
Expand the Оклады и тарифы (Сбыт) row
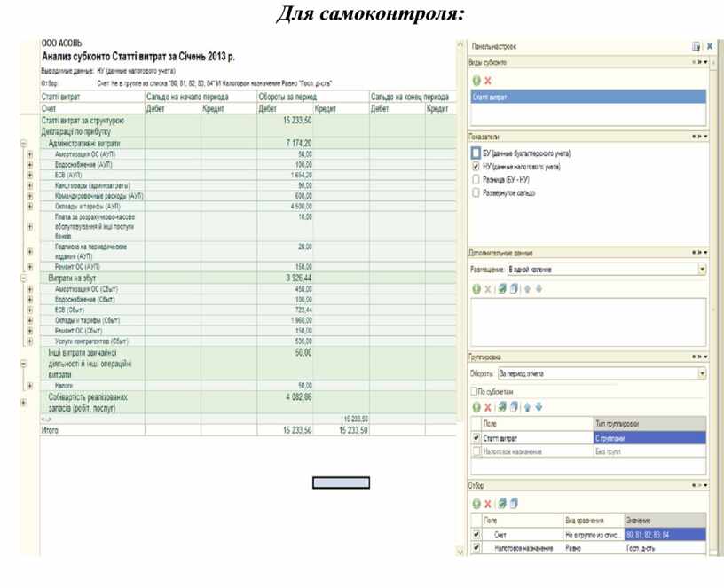pyautogui.click(x=30, y=320)
